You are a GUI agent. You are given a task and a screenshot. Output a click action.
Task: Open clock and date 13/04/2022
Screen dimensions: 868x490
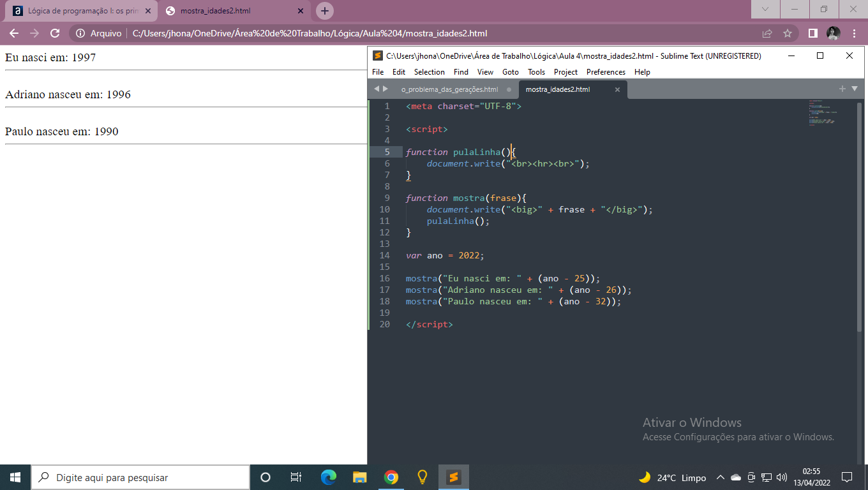pos(811,477)
